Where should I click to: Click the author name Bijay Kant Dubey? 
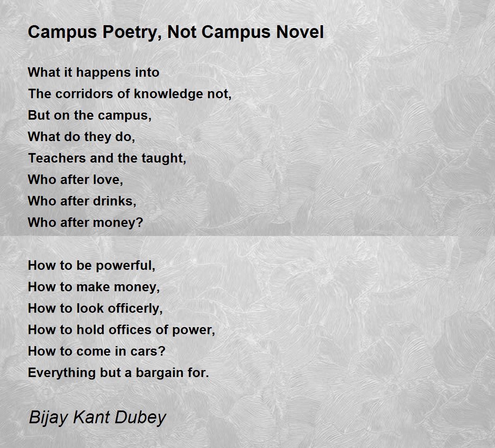pyautogui.click(x=97, y=417)
